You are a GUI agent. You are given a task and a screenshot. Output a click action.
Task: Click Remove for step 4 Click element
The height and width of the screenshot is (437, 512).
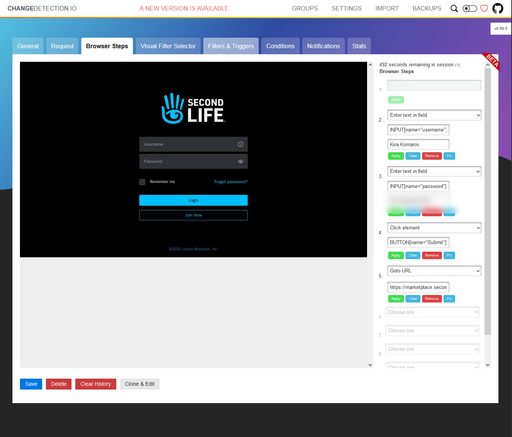point(432,255)
